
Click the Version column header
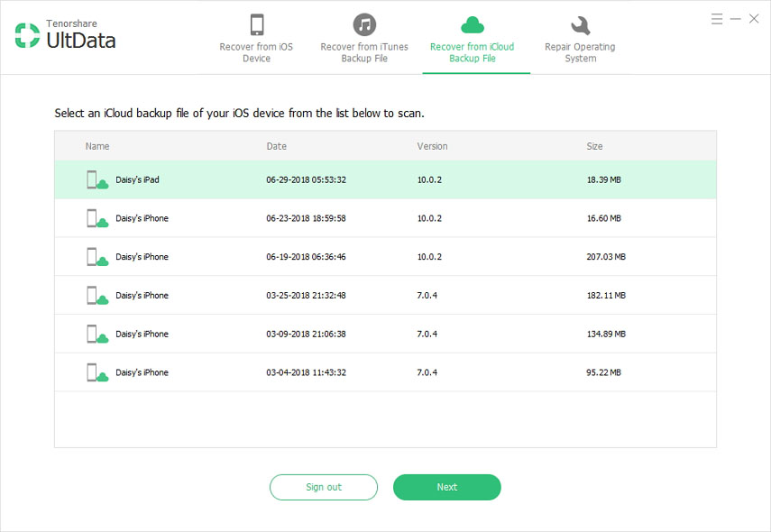click(431, 146)
